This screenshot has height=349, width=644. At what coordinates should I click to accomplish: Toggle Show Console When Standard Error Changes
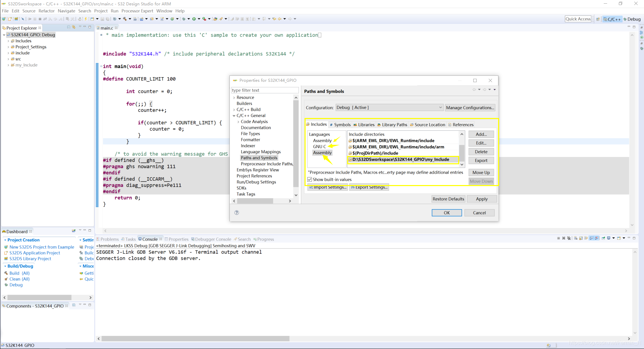click(x=597, y=238)
